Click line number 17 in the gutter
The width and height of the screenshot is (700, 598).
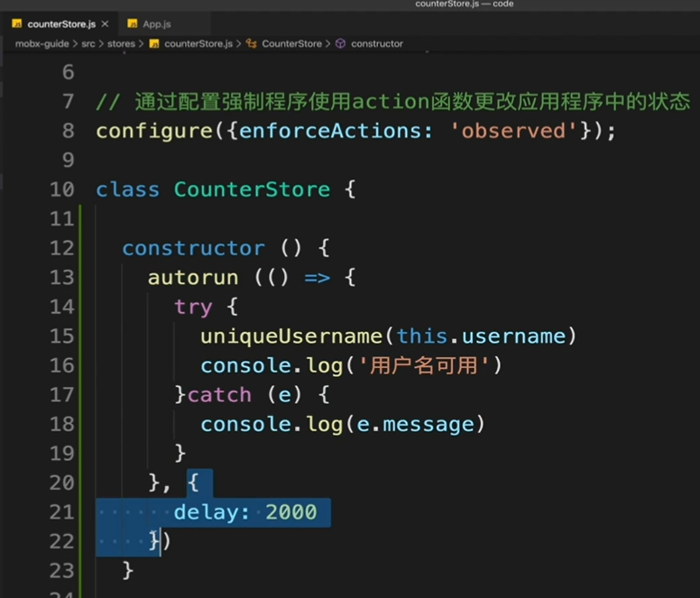(62, 395)
